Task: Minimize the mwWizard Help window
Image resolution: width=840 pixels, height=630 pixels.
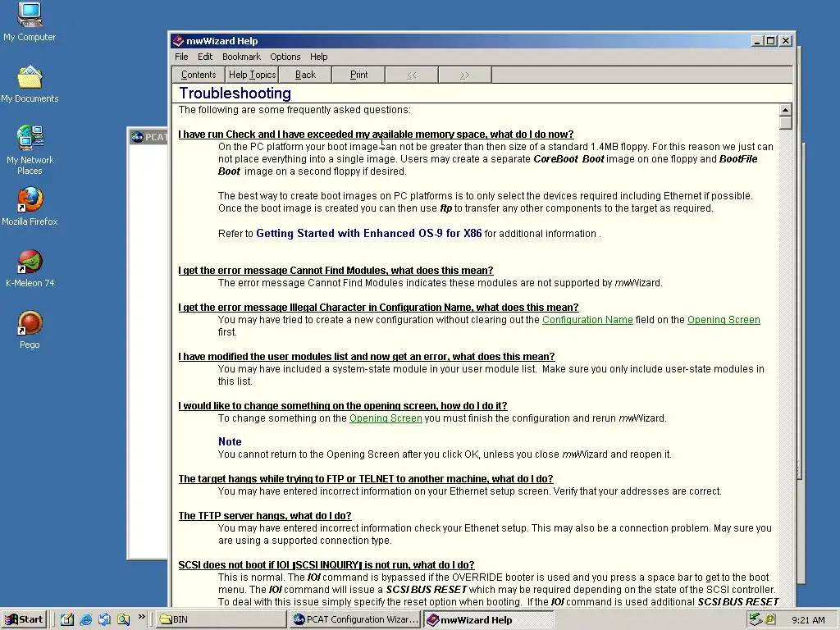Action: 757,41
